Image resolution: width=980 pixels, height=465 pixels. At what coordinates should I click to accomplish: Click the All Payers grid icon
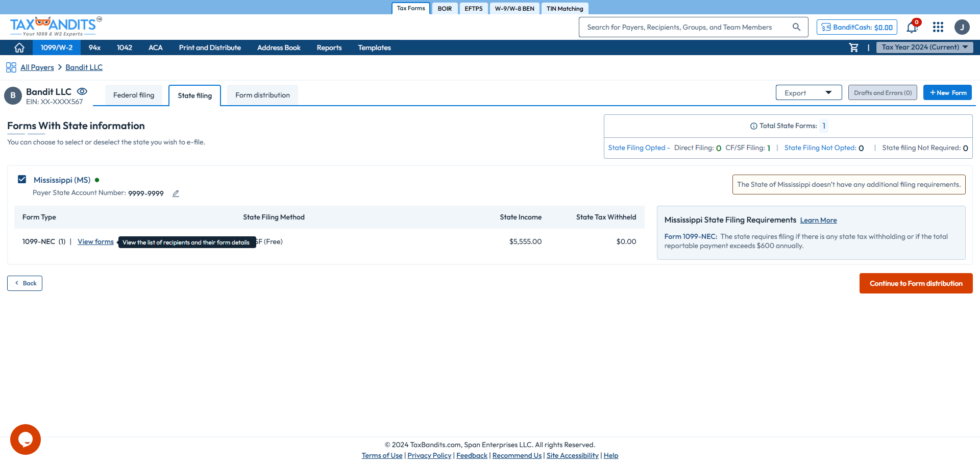click(x=11, y=67)
